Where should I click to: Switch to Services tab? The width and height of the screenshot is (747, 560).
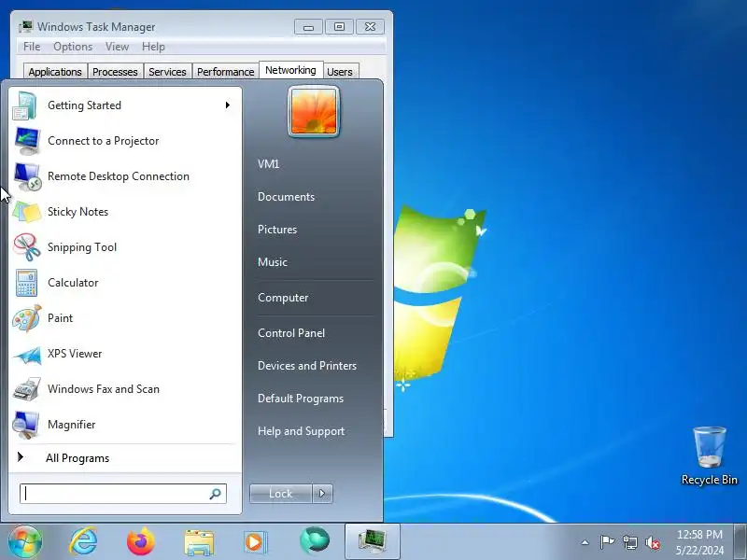[167, 72]
